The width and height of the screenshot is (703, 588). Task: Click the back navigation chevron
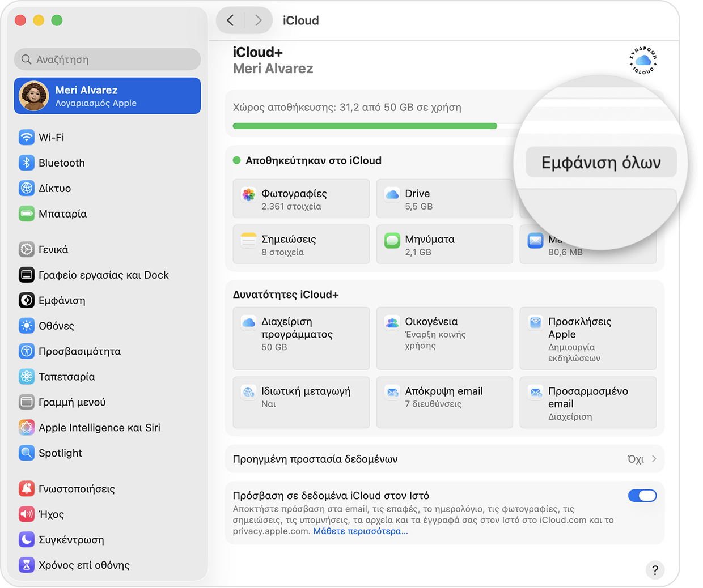[x=230, y=20]
